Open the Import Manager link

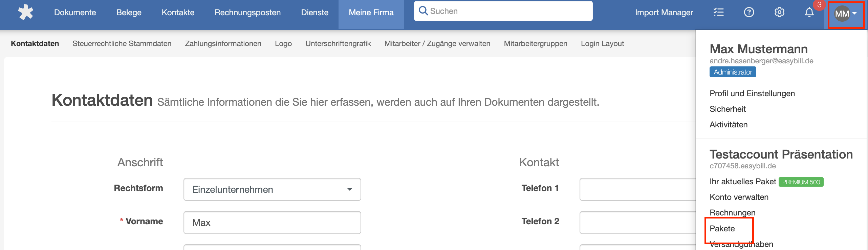point(664,13)
